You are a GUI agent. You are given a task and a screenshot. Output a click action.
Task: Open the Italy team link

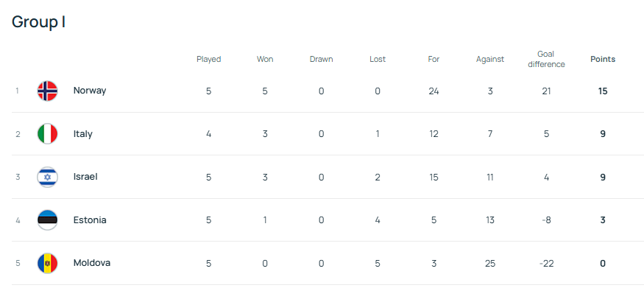[x=82, y=134]
